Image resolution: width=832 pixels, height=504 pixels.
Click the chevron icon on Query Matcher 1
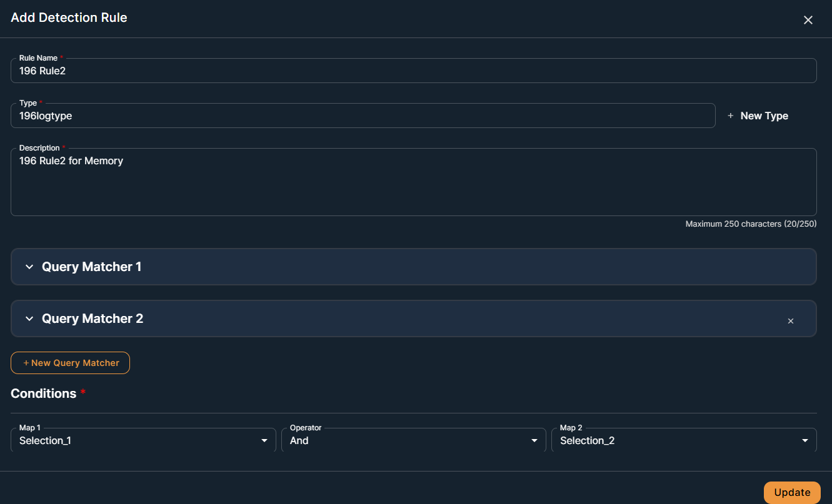click(29, 267)
